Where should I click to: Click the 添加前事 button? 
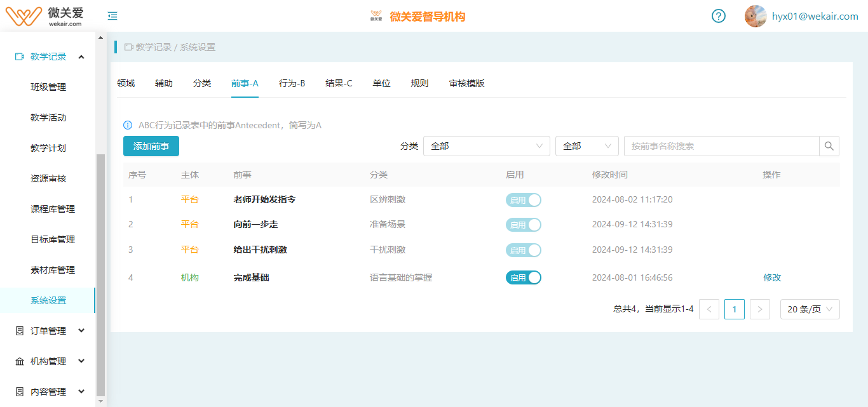point(151,146)
